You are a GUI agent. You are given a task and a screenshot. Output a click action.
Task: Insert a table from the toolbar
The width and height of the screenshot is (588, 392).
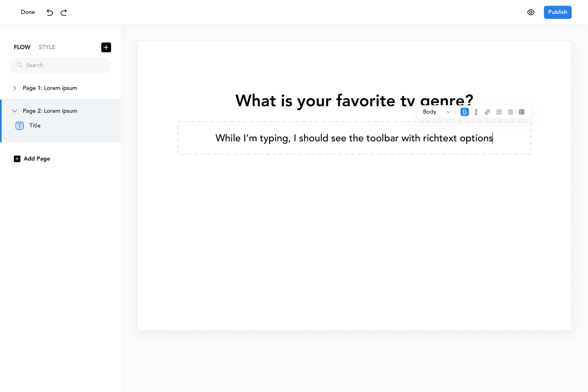click(522, 112)
